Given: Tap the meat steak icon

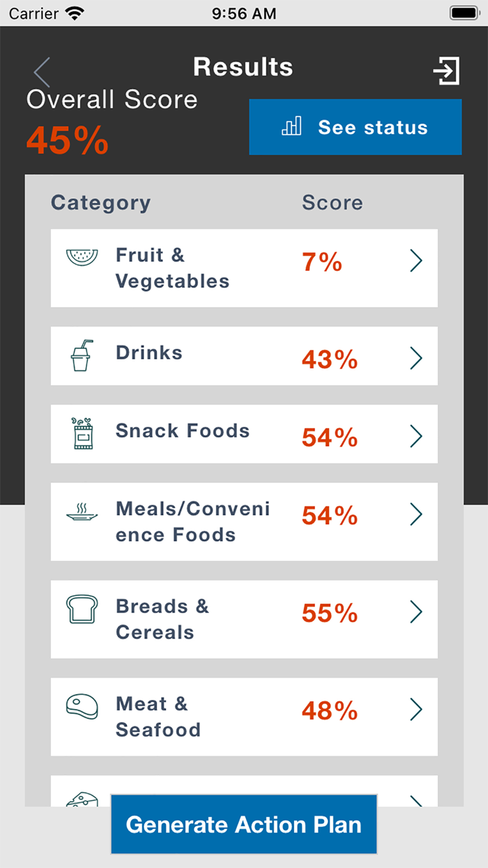Looking at the screenshot, I should (x=82, y=706).
